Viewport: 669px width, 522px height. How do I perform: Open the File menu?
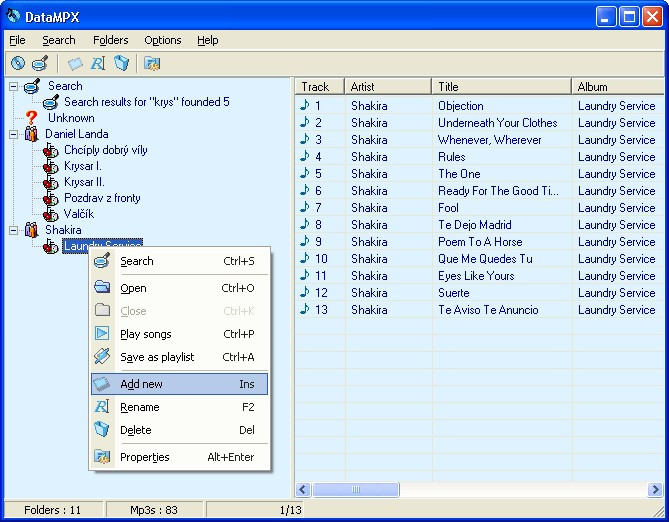[17, 40]
